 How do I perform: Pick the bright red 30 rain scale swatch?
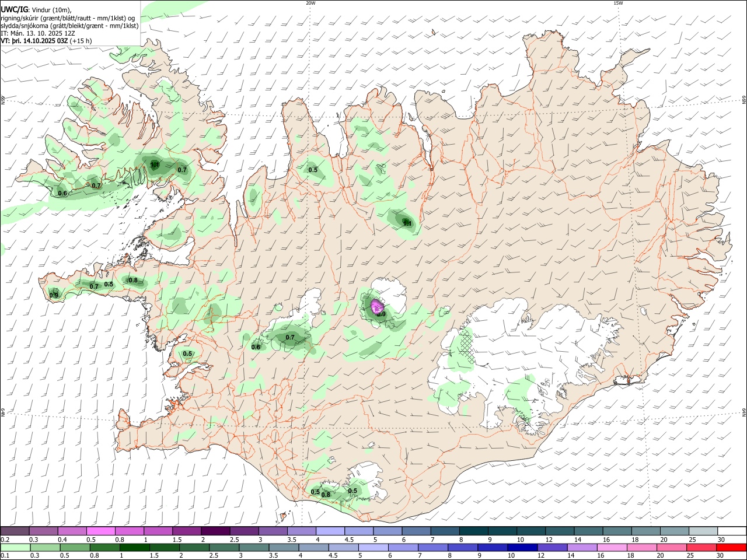pos(732,548)
